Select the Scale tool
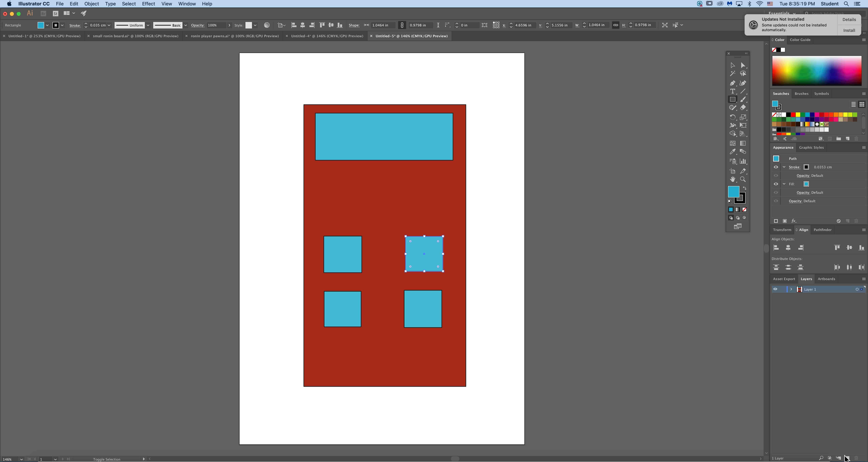868x462 pixels. 743,117
